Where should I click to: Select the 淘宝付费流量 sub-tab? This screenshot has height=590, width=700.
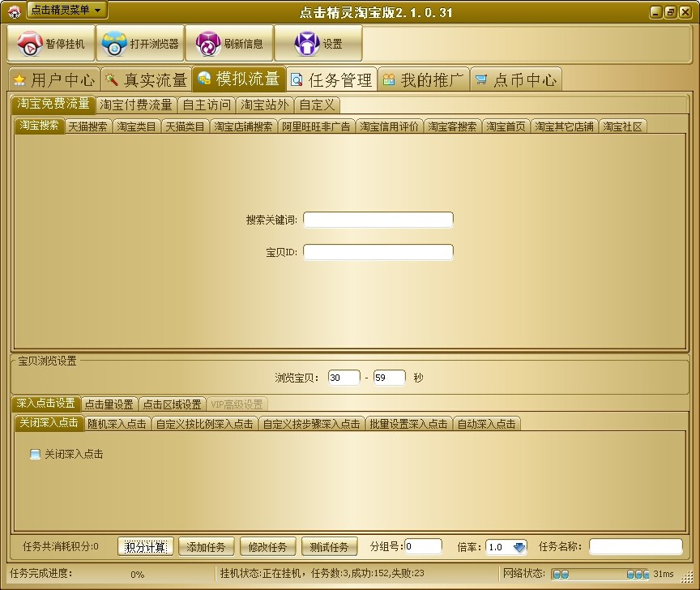(136, 105)
